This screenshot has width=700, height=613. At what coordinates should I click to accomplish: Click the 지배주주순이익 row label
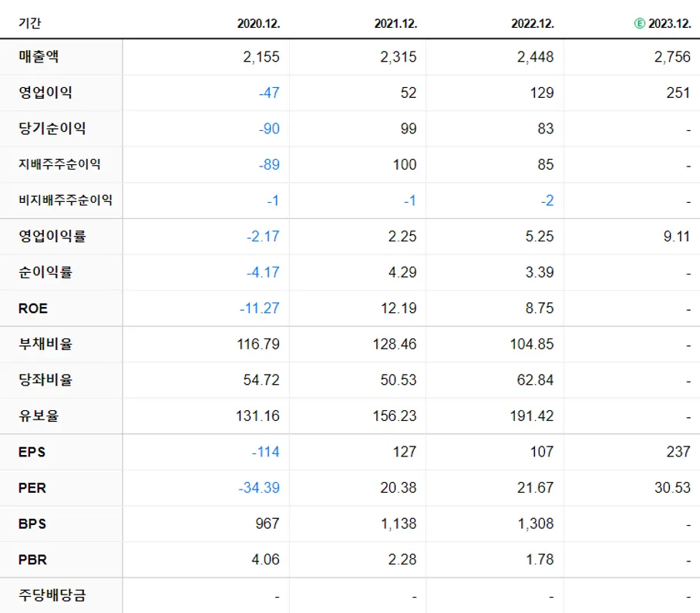coord(59,164)
